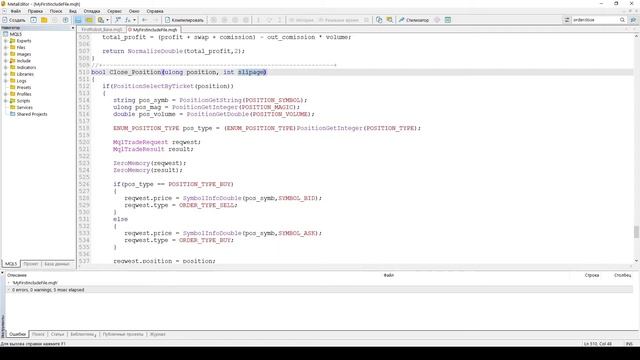The height and width of the screenshot is (360, 640).
Task: Expand the Libraries folder node
Action: pyautogui.click(x=6, y=74)
